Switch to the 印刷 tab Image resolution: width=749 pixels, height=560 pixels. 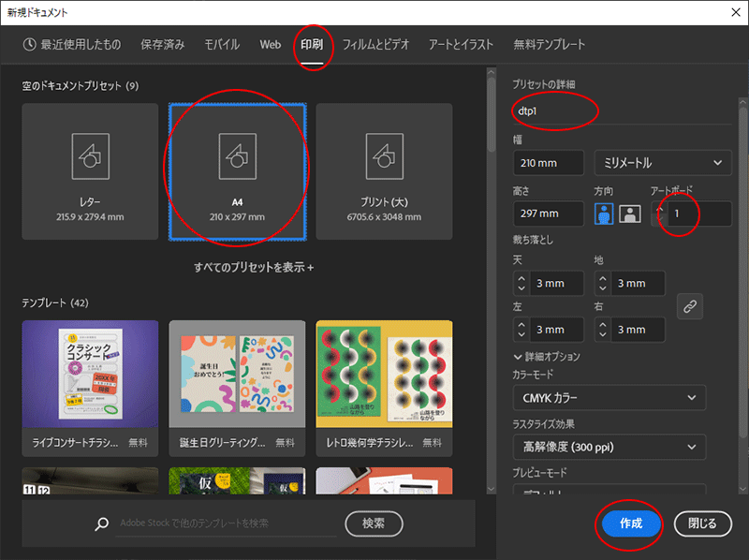tap(312, 44)
